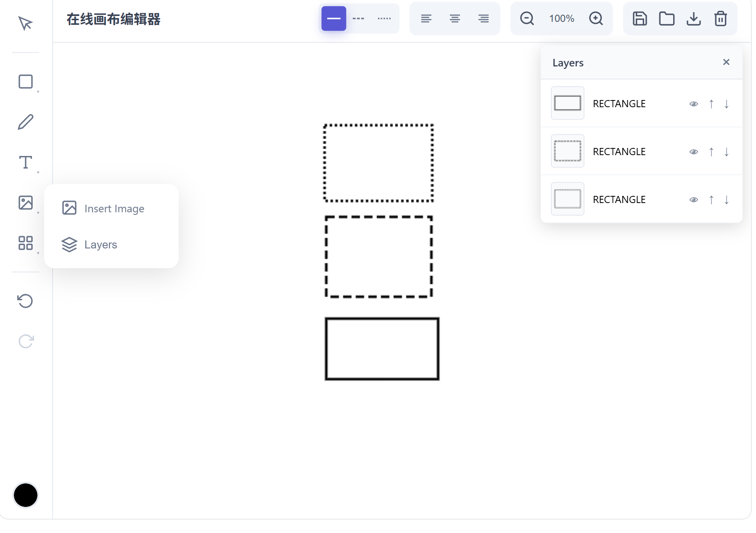Click Insert Image in the menu
756x533 pixels.
pos(114,208)
